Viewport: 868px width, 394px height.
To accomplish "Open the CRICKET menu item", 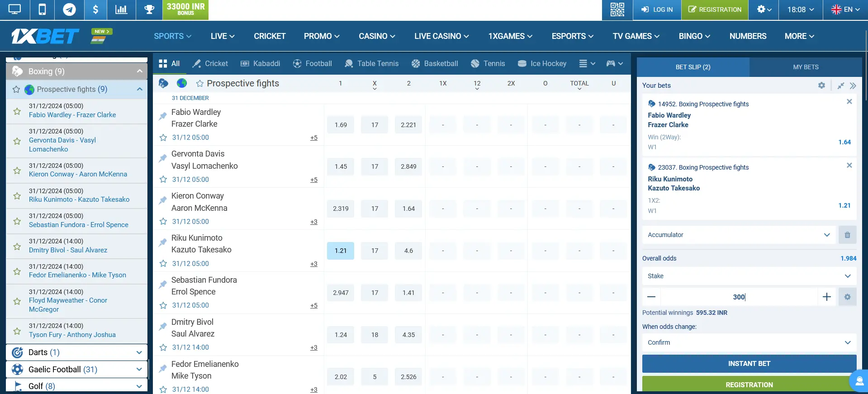I will tap(270, 36).
